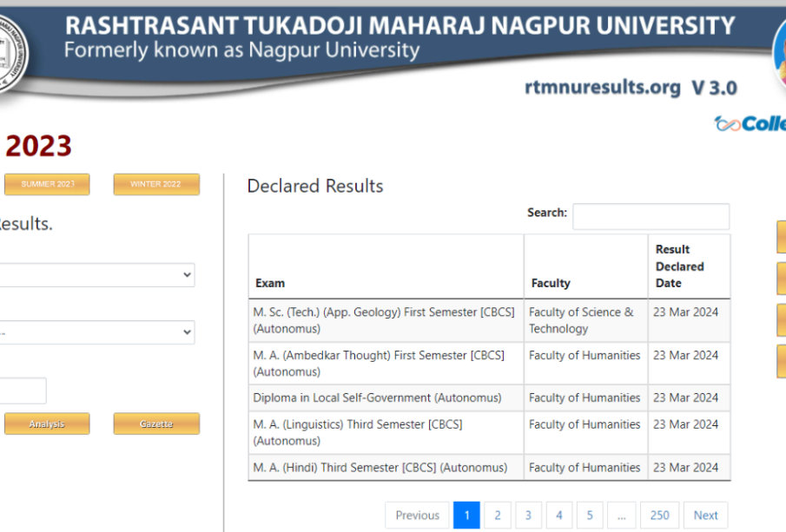This screenshot has height=532, width=786.
Task: Click the Gazette button
Action: click(x=156, y=424)
